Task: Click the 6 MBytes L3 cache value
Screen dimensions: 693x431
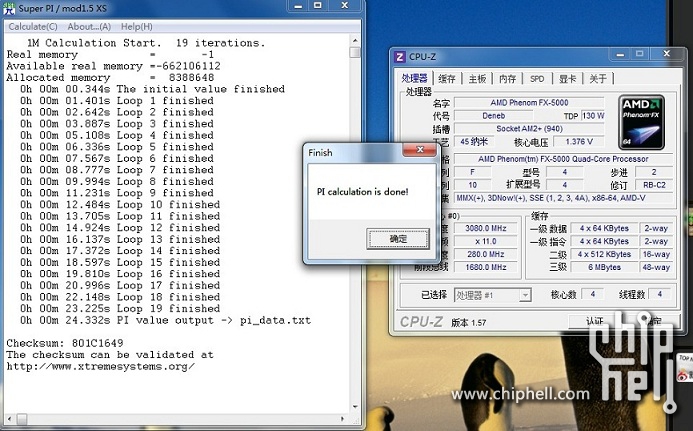Action: (604, 267)
